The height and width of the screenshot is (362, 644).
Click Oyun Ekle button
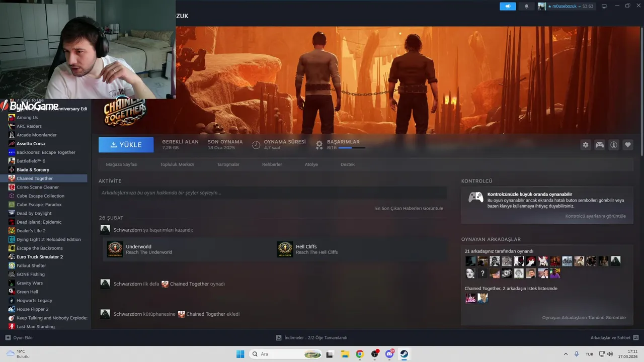[x=19, y=338]
